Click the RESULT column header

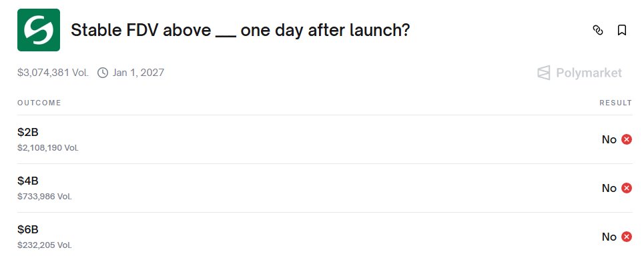(x=615, y=103)
